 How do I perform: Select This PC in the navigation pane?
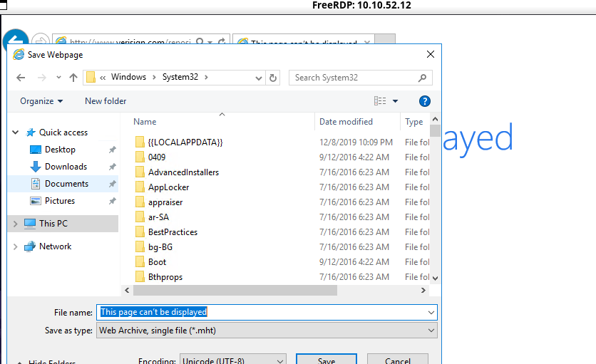(x=53, y=224)
